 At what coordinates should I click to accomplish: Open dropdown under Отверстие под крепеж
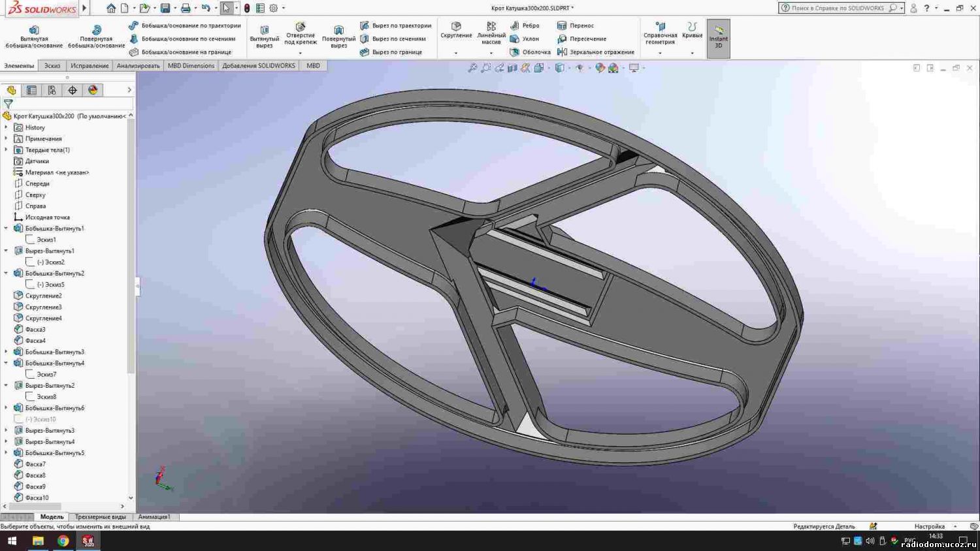pyautogui.click(x=301, y=53)
